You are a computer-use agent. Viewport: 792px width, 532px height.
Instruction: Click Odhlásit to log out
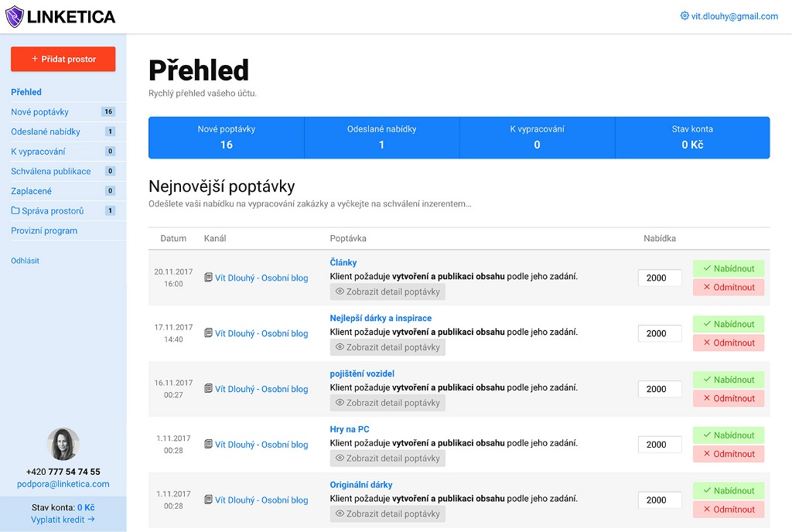25,261
